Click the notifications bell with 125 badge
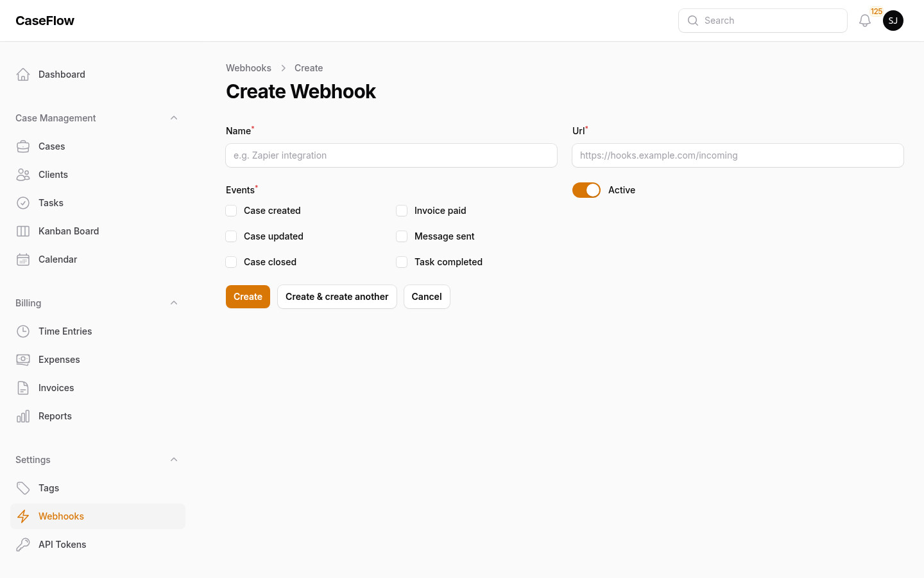This screenshot has width=924, height=578. point(865,21)
